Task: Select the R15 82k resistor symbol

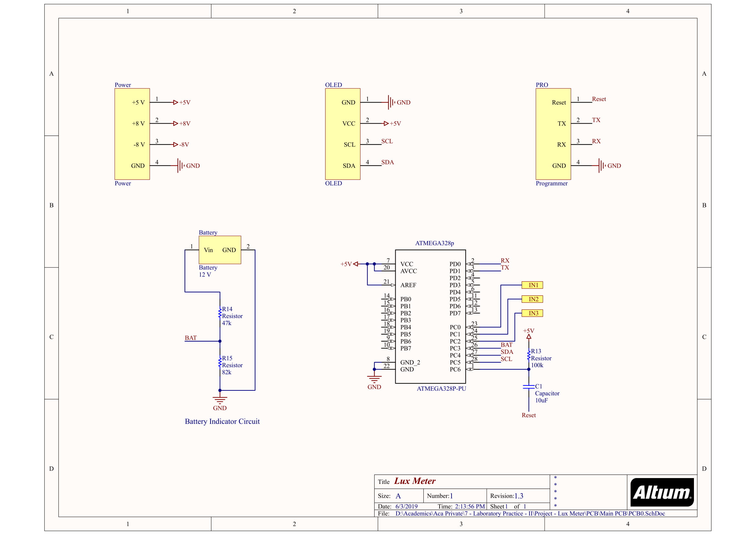Action: pos(220,362)
